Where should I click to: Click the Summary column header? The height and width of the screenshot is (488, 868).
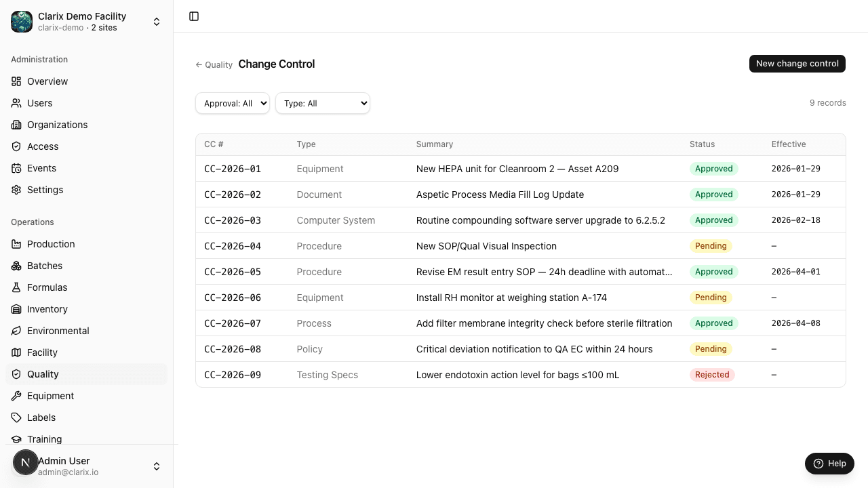click(435, 144)
